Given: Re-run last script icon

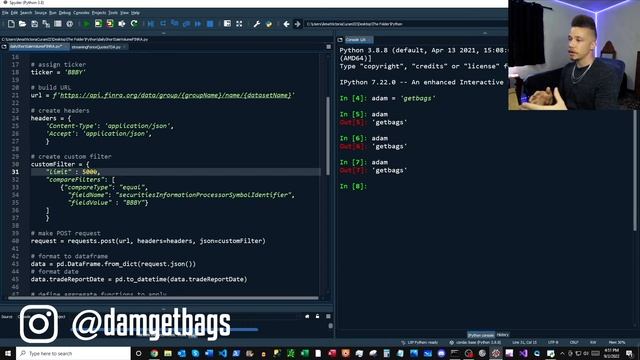Looking at the screenshot, I should (134, 24).
